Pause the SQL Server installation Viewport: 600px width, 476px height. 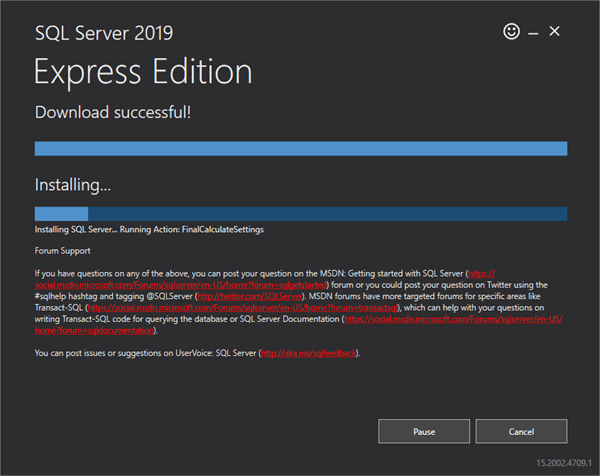point(424,431)
